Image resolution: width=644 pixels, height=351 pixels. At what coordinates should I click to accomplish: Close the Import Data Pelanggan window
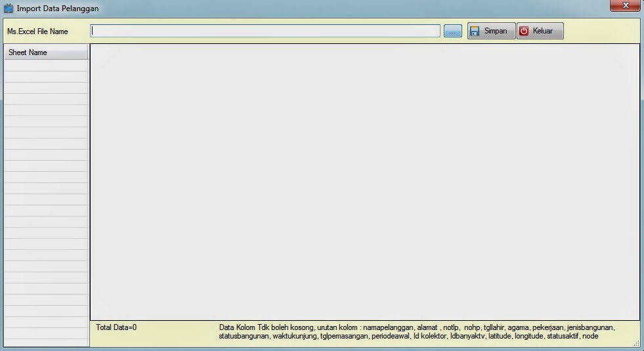coord(625,5)
